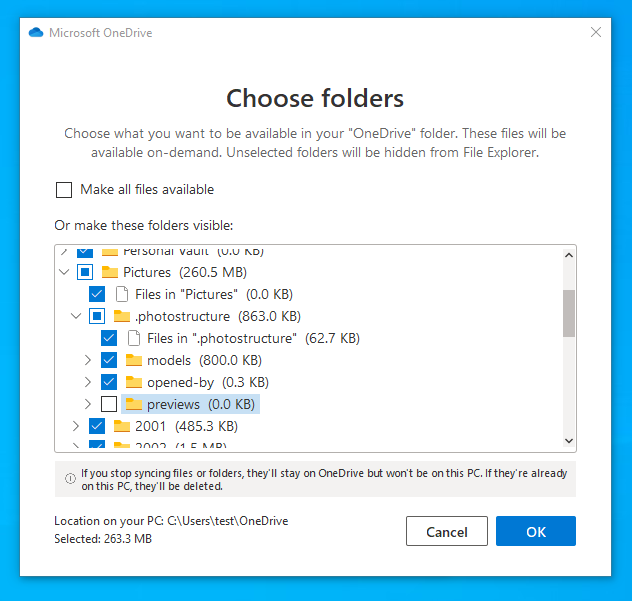This screenshot has width=632, height=601.
Task: Click the folder list scrollbar down arrow
Action: (569, 441)
